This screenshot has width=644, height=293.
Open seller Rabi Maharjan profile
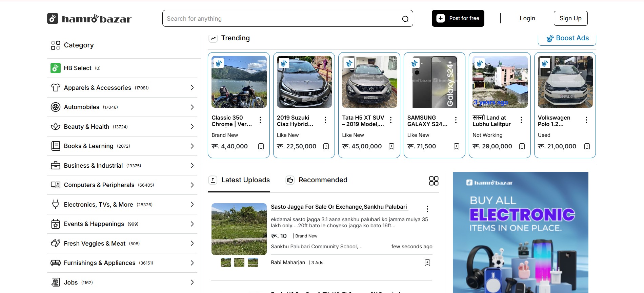coord(288,263)
